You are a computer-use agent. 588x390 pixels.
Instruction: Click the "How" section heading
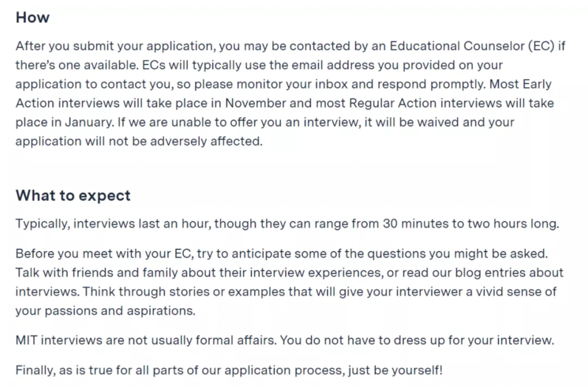click(32, 17)
